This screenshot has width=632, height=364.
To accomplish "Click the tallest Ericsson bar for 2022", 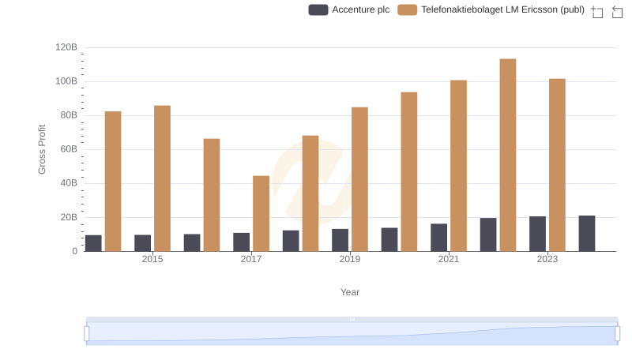I will (508, 155).
